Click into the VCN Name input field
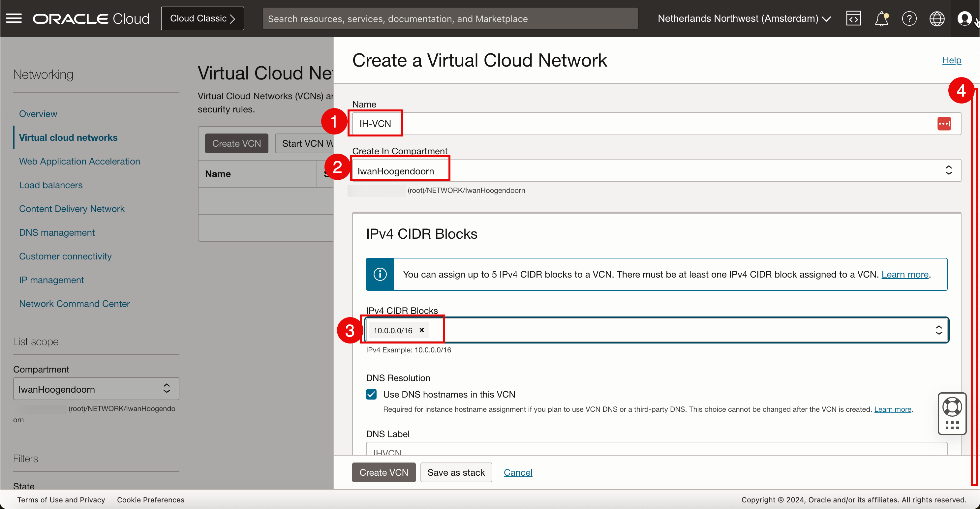 coord(647,124)
